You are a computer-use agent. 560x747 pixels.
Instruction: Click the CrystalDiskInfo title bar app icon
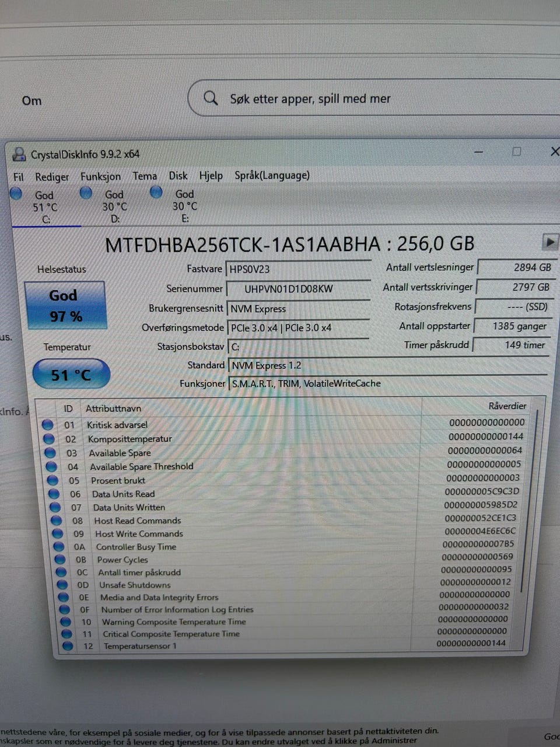(19, 154)
